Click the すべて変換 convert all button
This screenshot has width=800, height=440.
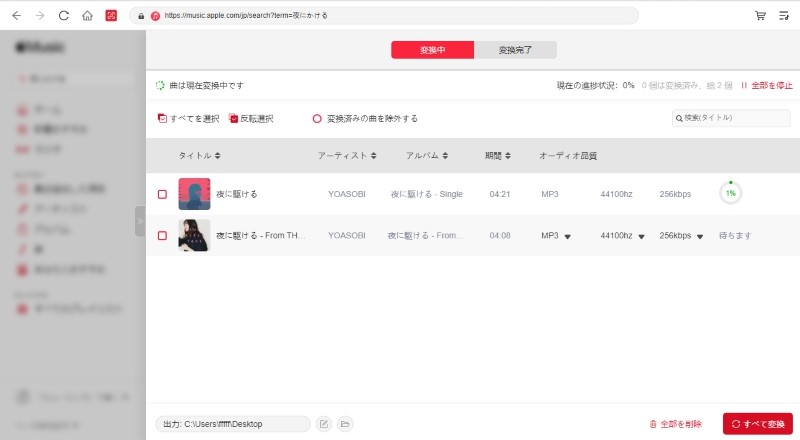(x=758, y=424)
